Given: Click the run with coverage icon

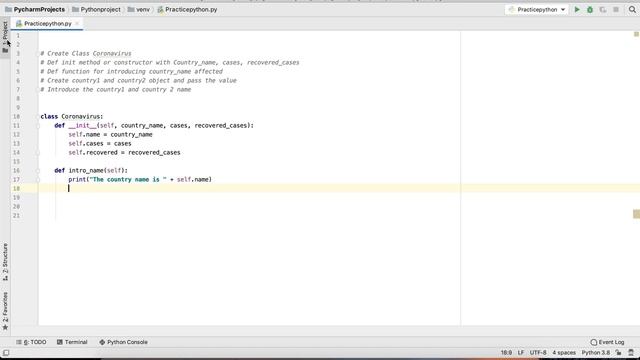Looking at the screenshot, I should pos(603,9).
